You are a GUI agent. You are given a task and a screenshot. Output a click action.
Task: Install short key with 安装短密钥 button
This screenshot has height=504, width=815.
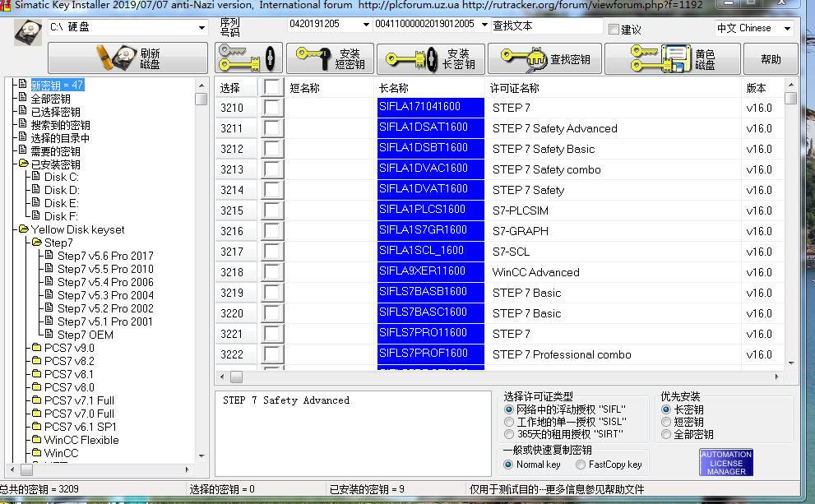pos(330,58)
